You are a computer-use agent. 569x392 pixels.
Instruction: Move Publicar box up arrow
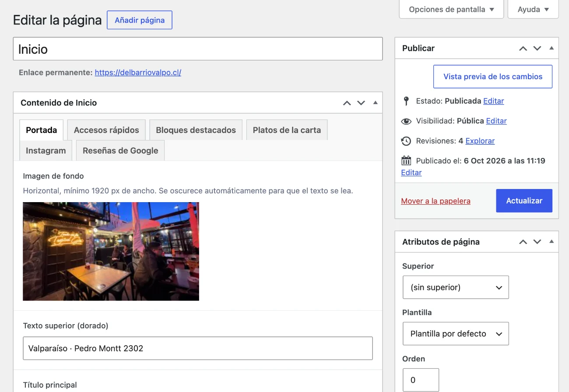pyautogui.click(x=523, y=49)
